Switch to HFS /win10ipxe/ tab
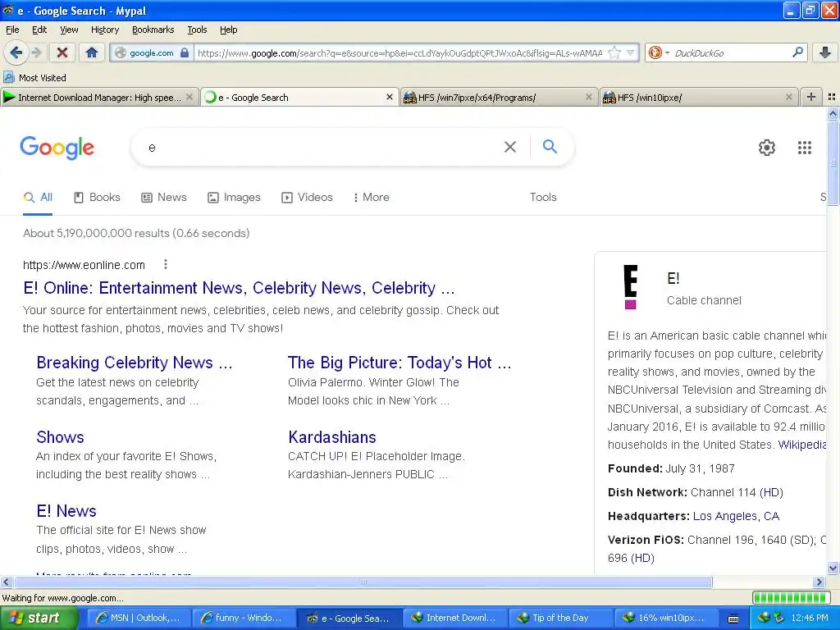Screen dimensions: 840x630 click(698, 97)
